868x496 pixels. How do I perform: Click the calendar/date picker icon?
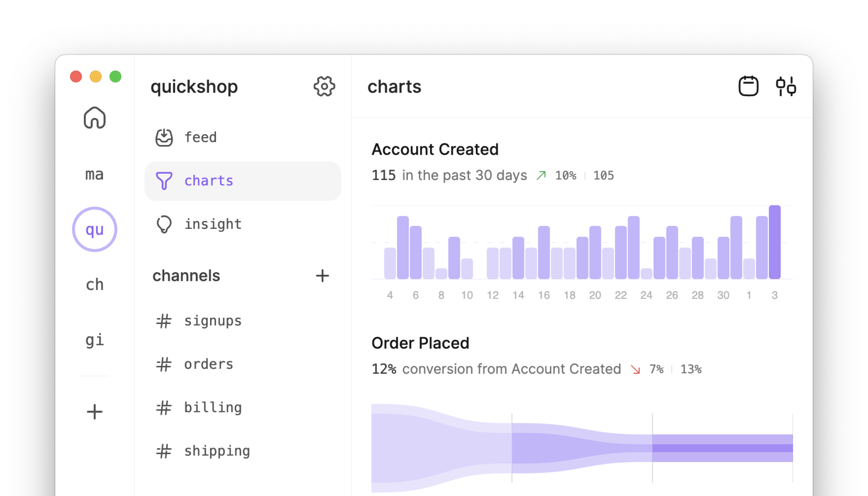click(x=749, y=86)
